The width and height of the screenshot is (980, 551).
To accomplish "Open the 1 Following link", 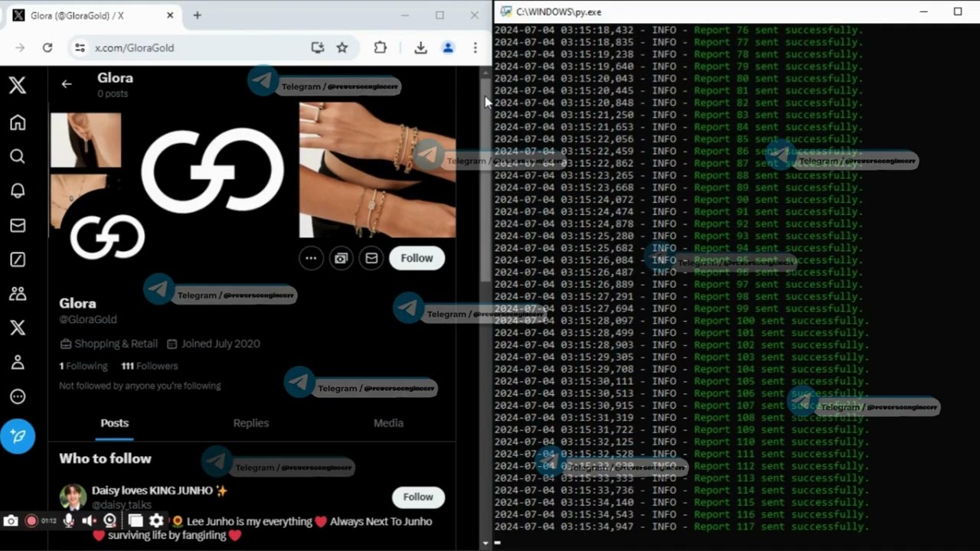I will click(x=83, y=366).
